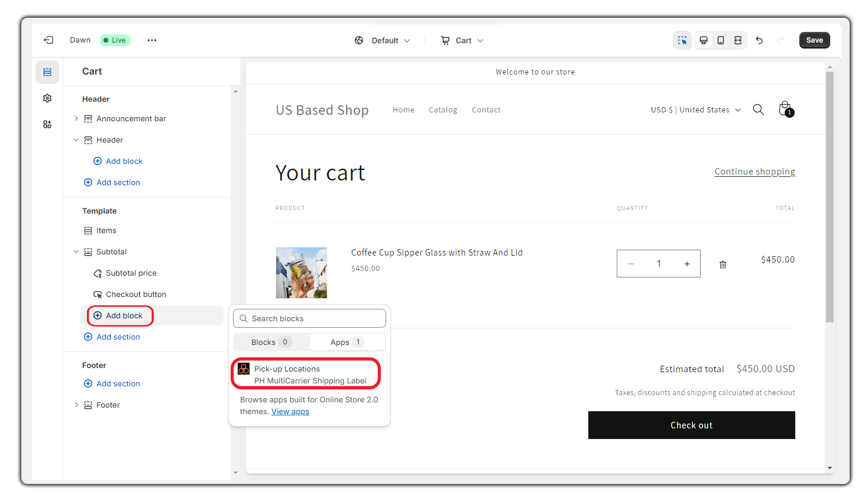Open USD United States currency selector
The image size is (868, 497).
[696, 109]
